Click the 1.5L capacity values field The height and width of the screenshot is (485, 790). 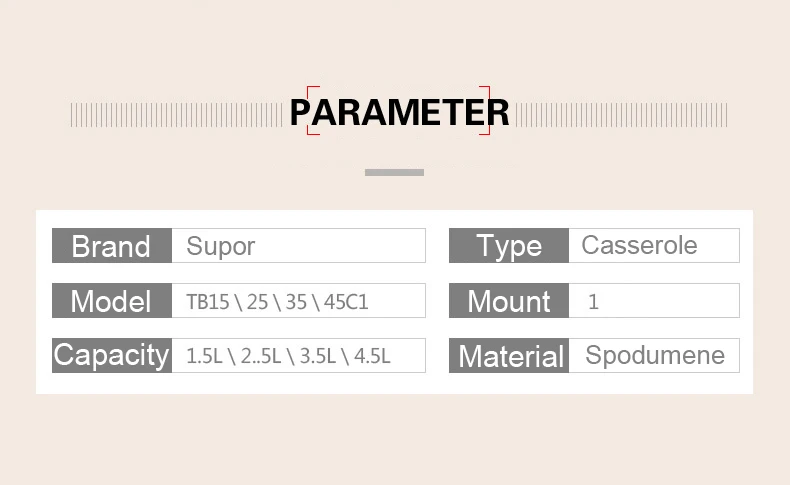(x=298, y=356)
